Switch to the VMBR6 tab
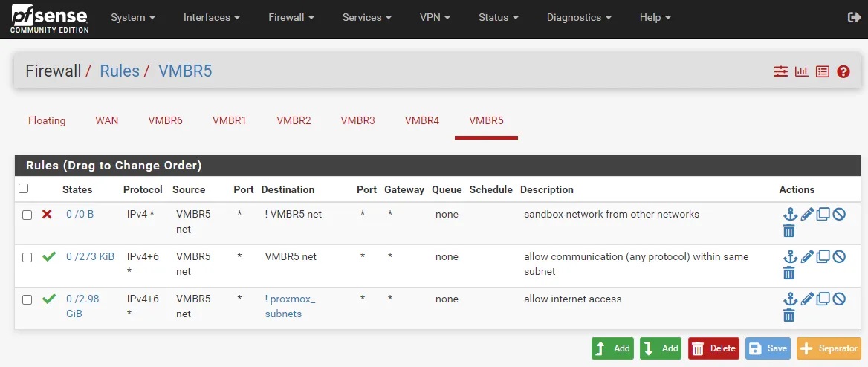The width and height of the screenshot is (868, 367). tap(166, 120)
